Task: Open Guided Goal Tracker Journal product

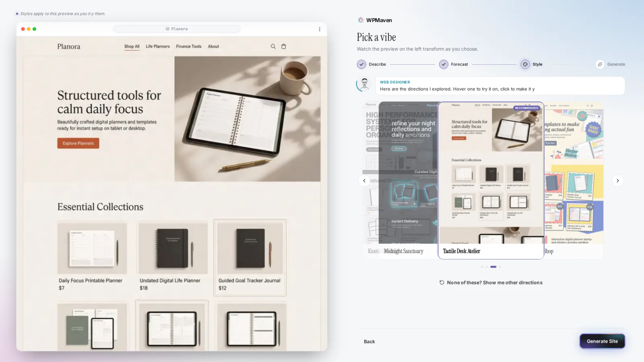Action: pos(250,258)
